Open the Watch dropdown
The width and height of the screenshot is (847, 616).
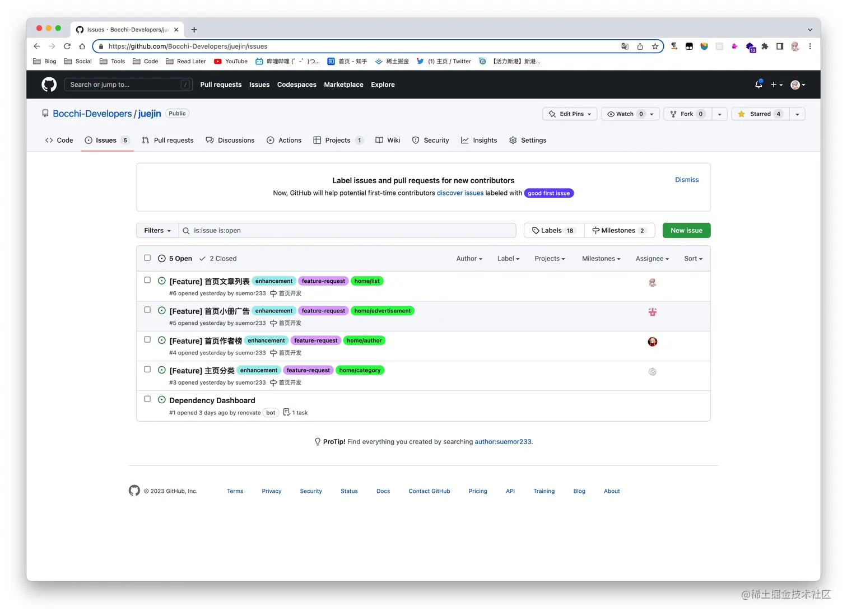coord(630,114)
